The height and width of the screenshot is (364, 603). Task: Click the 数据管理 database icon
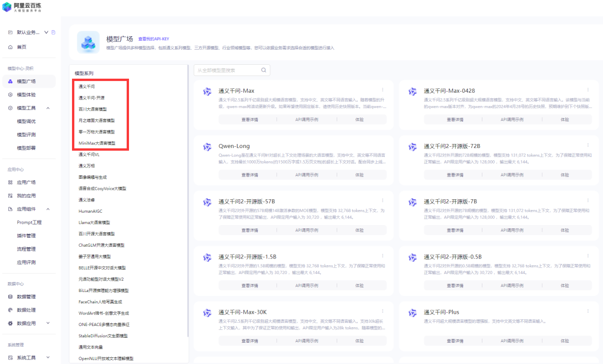[11, 296]
